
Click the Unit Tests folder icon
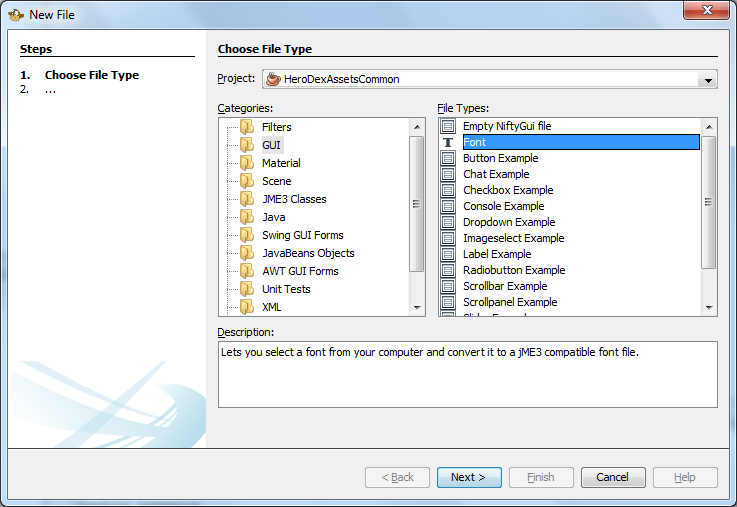[x=247, y=289]
